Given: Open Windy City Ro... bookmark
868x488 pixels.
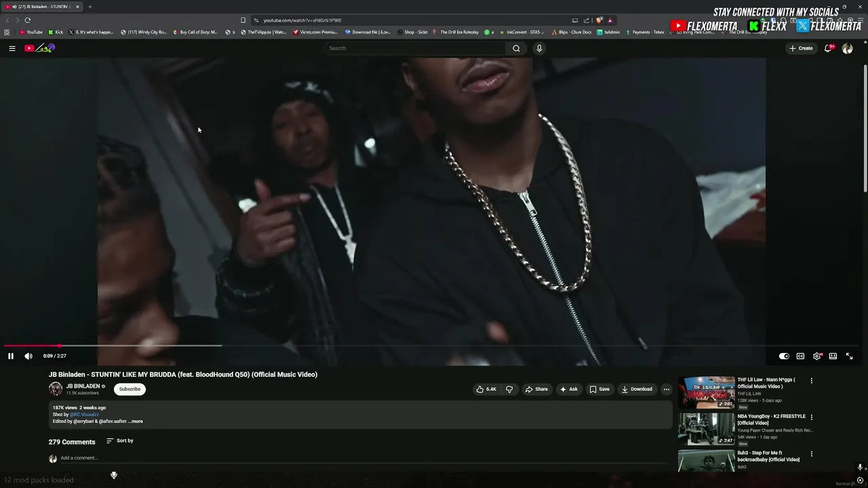Looking at the screenshot, I should point(144,32).
